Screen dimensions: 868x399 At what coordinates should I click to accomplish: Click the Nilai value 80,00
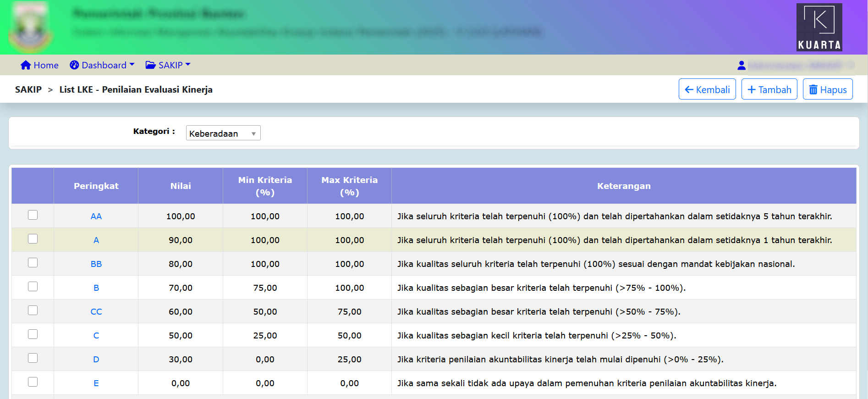pos(181,264)
